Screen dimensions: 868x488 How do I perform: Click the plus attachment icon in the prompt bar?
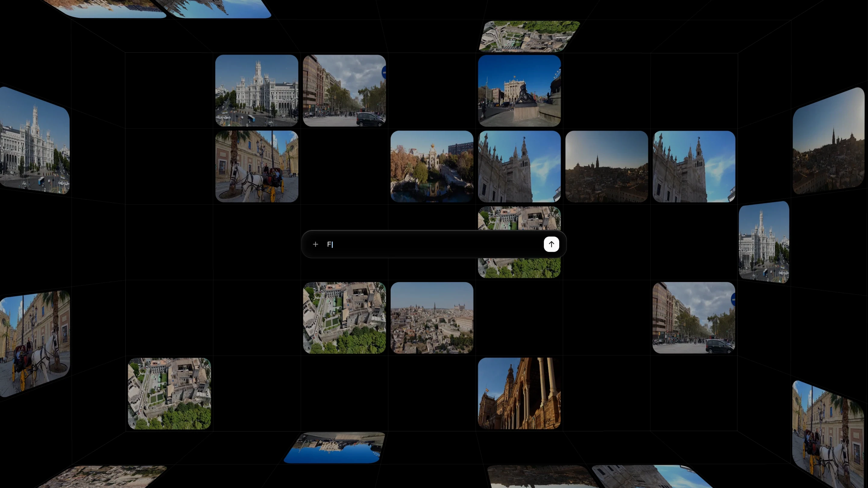315,244
